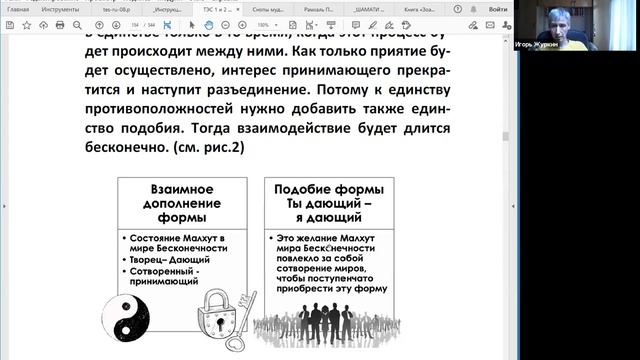The image size is (640, 360).
Task: Zoom in with the plus button
Action: pos(242,25)
